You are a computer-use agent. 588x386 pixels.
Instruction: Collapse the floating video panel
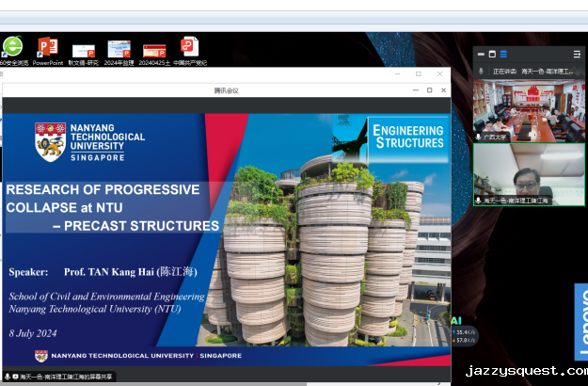click(479, 54)
